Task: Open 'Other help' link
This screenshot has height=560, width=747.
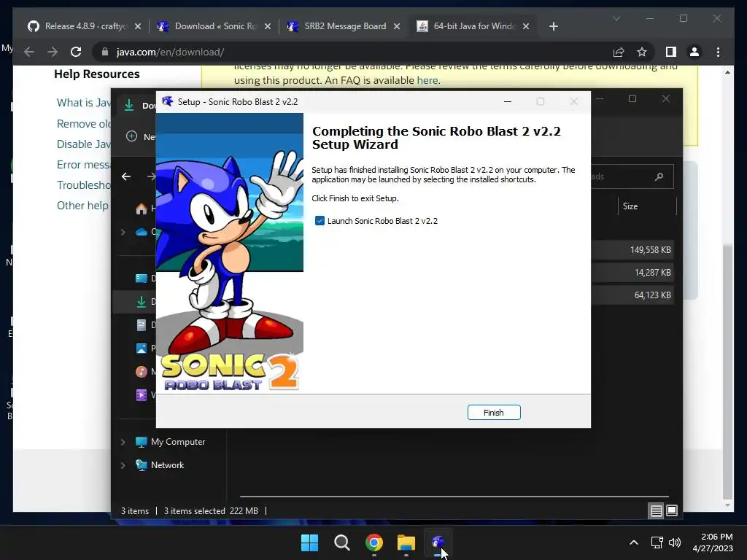Action: [83, 205]
